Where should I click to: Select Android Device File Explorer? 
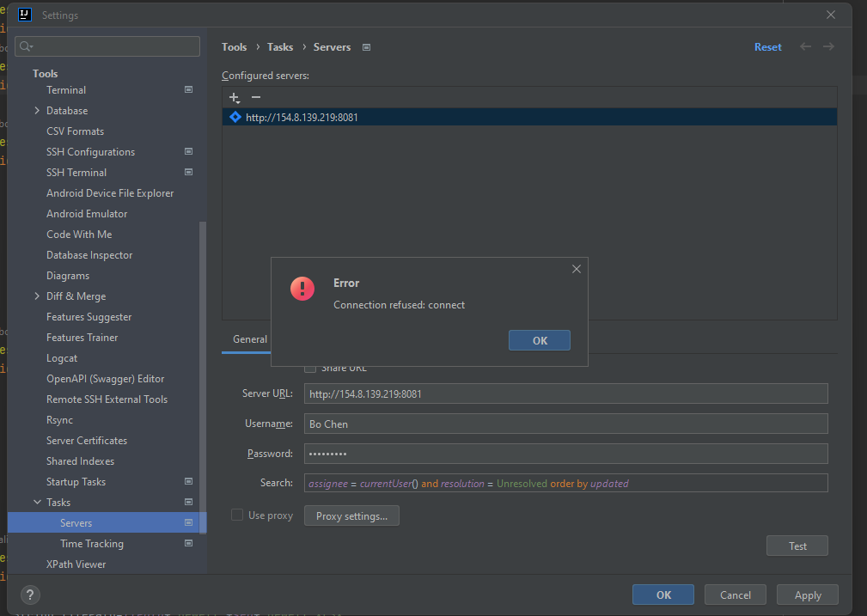click(x=110, y=193)
